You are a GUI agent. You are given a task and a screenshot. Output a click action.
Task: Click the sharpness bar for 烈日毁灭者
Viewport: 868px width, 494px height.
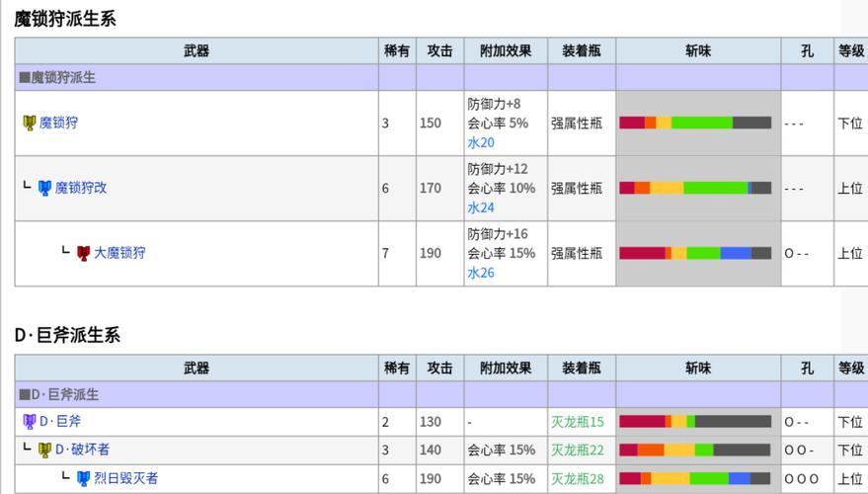[x=695, y=478]
